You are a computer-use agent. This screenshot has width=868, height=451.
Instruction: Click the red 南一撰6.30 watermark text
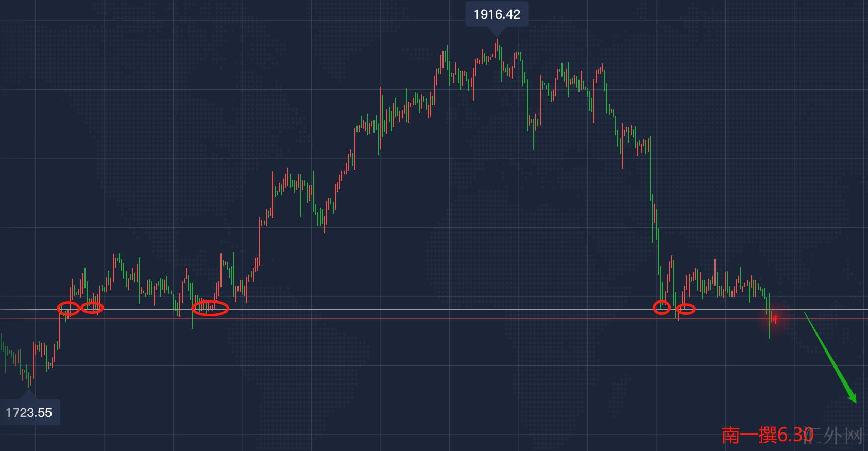(x=767, y=435)
